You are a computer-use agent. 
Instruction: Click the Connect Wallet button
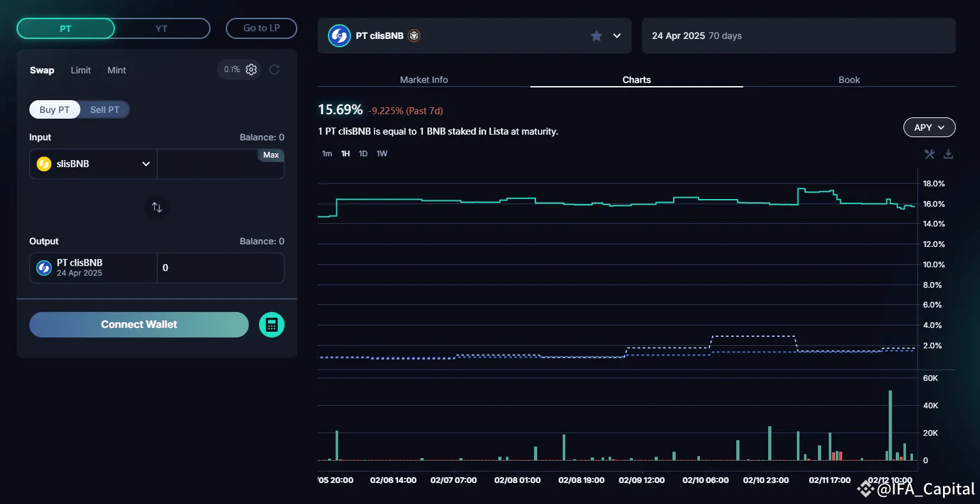139,325
